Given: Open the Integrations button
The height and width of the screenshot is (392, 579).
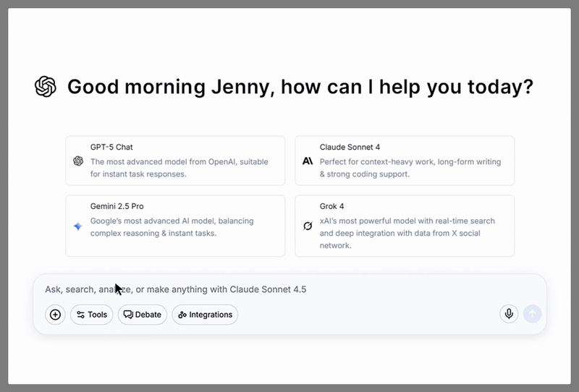Looking at the screenshot, I should tap(205, 315).
